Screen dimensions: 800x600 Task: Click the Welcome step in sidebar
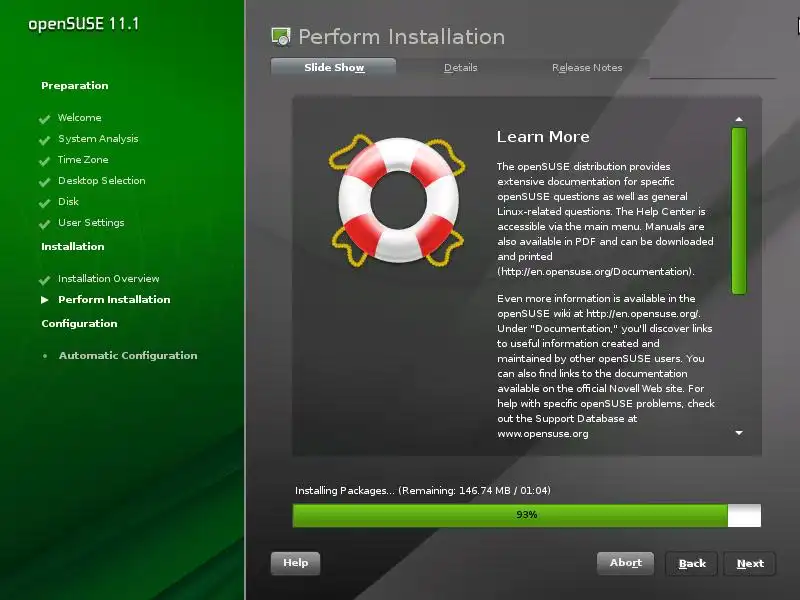pyautogui.click(x=80, y=117)
